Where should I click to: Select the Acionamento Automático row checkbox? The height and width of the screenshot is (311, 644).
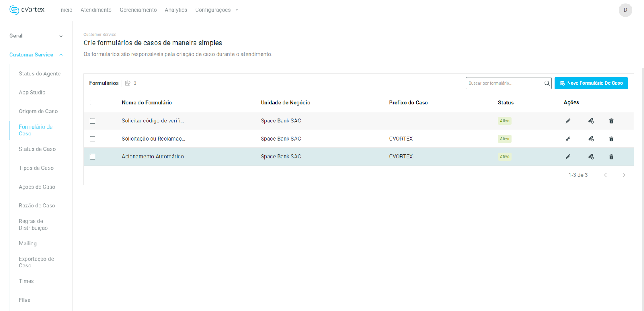(x=93, y=157)
